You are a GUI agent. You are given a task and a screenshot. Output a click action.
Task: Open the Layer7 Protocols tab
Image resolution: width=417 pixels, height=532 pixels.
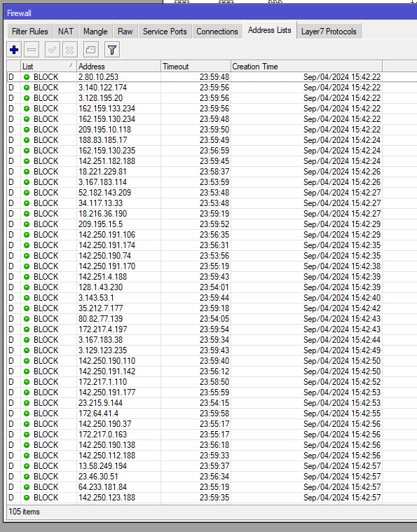click(x=329, y=32)
